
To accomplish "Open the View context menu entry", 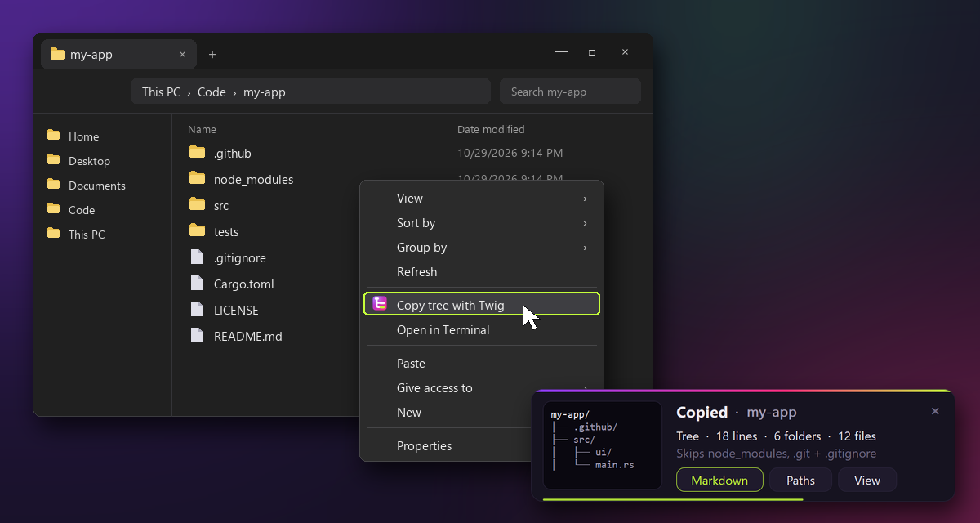I will (482, 199).
